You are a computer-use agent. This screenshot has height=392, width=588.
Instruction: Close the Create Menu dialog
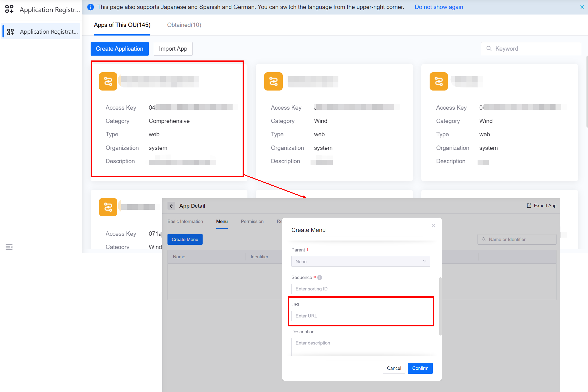pos(433,226)
